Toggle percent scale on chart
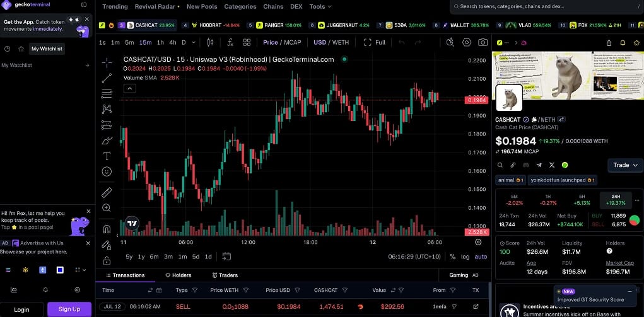 click(x=453, y=256)
